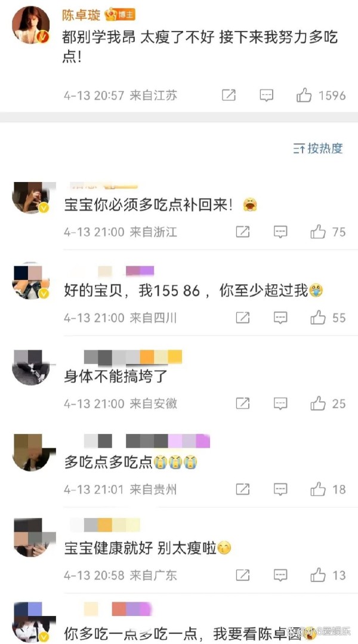This screenshot has width=358, height=644.
Task: Open 陈卓璇's profile name link
Action: 81,15
